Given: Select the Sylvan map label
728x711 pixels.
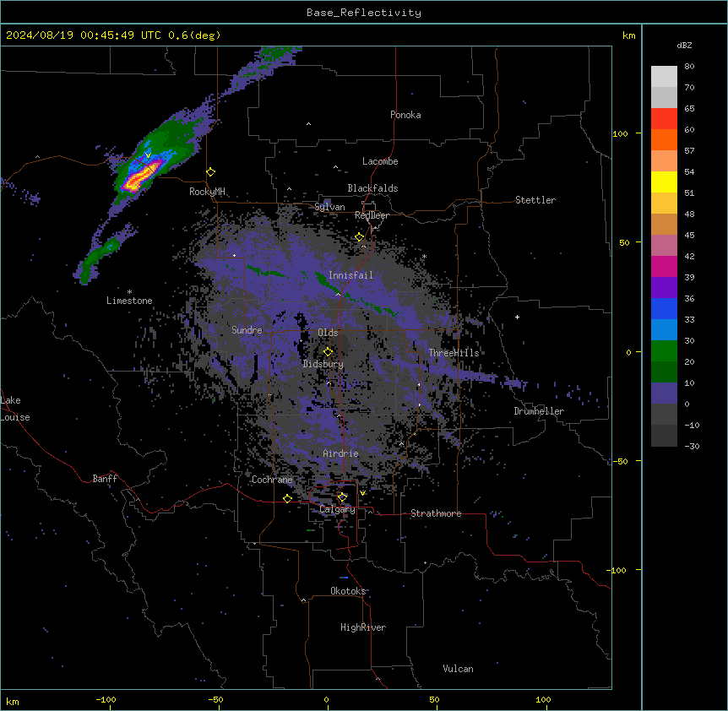Looking at the screenshot, I should click(329, 207).
